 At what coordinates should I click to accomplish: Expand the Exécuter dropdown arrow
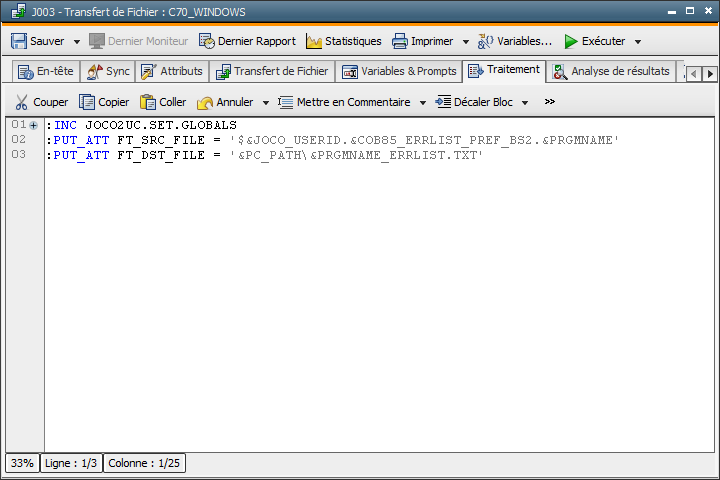(638, 42)
